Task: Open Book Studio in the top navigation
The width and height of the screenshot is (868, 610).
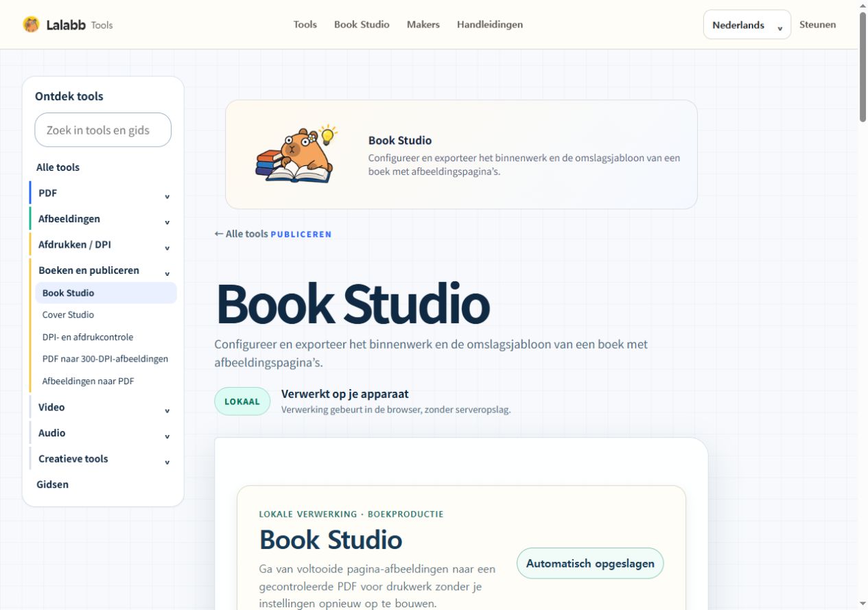Action: pos(362,25)
